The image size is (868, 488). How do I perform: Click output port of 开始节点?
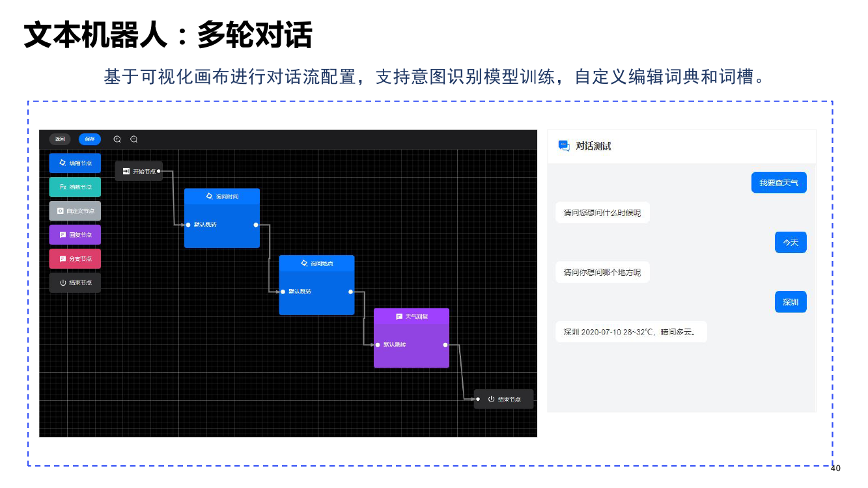tap(159, 171)
